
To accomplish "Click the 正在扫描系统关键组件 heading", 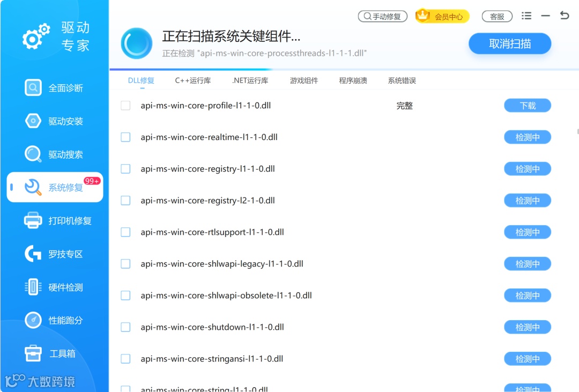I will (231, 36).
